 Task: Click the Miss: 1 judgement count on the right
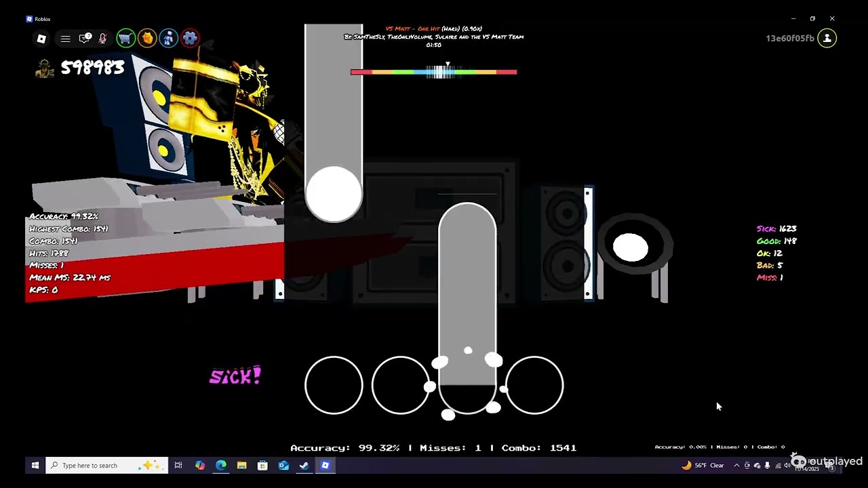(770, 278)
